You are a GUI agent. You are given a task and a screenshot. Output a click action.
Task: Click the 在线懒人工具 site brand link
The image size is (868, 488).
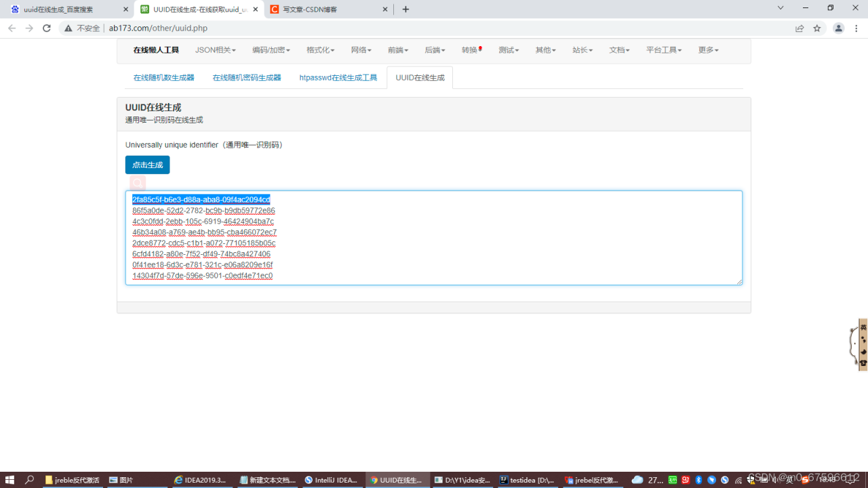click(156, 50)
